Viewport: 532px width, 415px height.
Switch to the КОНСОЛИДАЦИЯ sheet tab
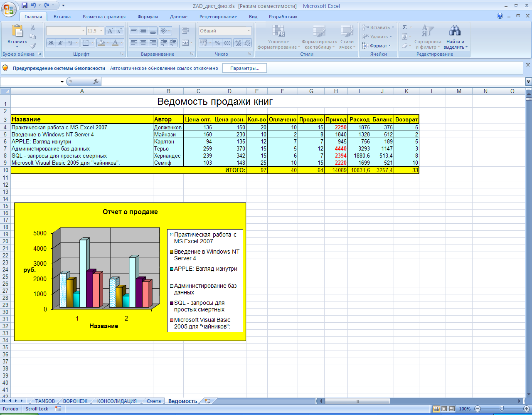(117, 401)
